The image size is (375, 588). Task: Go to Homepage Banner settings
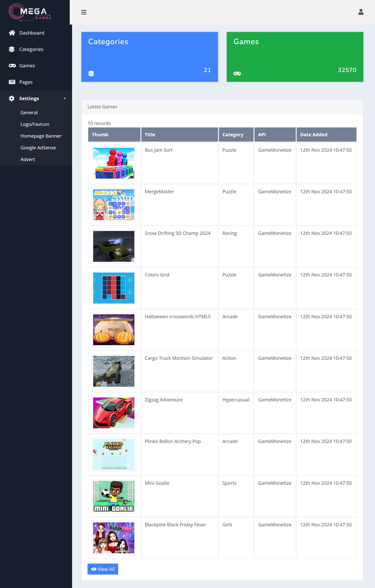point(41,136)
